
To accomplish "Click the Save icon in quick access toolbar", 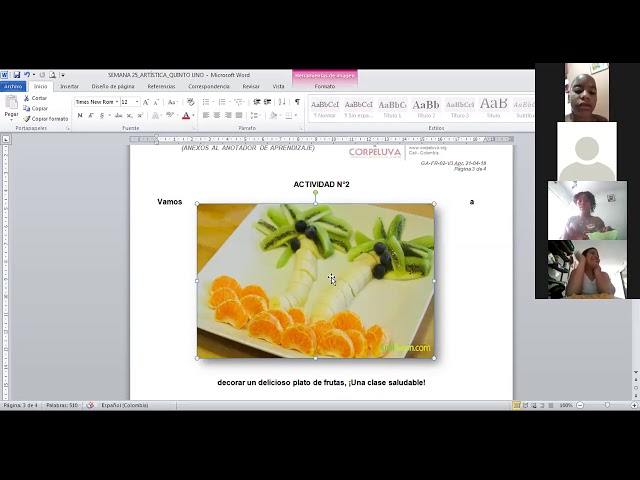I will pos(17,75).
